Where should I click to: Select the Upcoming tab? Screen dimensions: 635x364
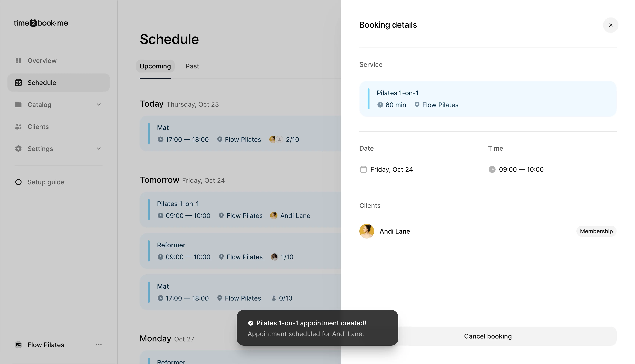155,66
